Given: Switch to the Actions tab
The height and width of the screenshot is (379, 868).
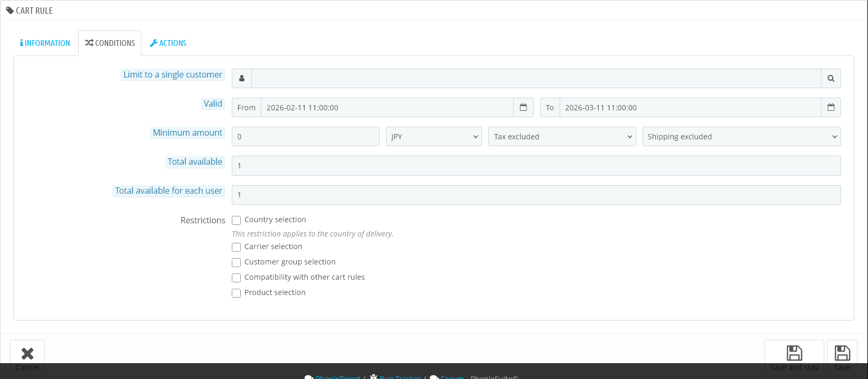Looking at the screenshot, I should coord(168,43).
